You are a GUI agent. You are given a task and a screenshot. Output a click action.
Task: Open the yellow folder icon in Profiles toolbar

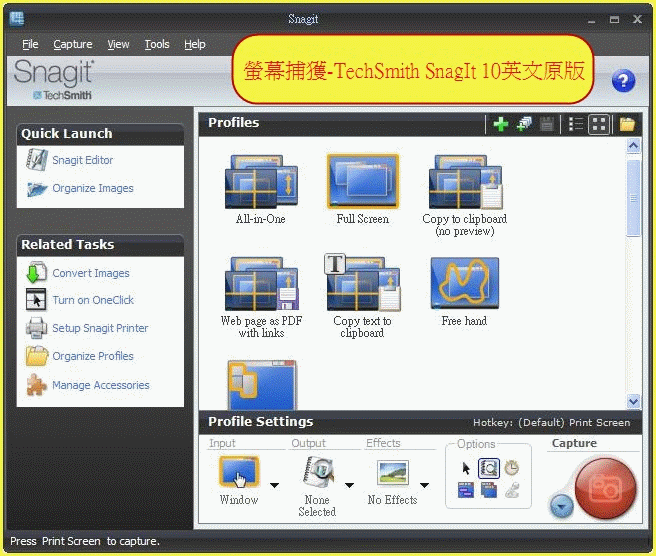[627, 124]
